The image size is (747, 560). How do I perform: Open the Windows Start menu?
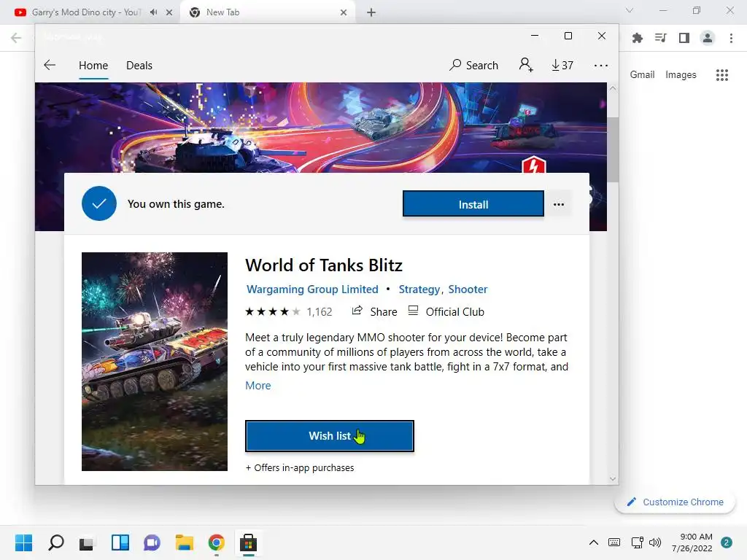click(23, 542)
